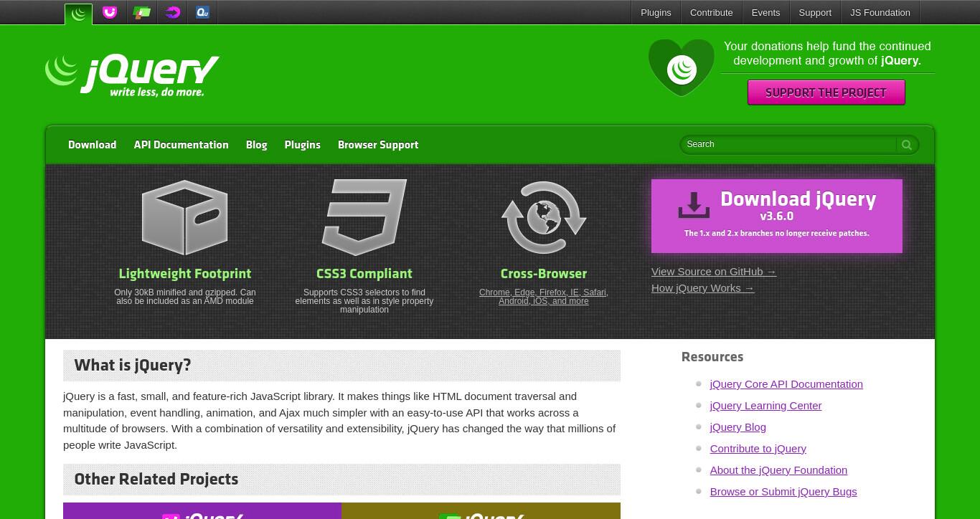Go to Browser Support in the navigation
This screenshot has height=519, width=980.
tap(378, 145)
